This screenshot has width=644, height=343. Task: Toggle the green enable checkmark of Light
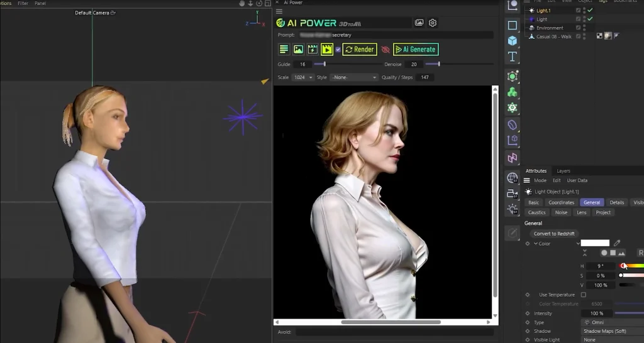click(x=590, y=19)
